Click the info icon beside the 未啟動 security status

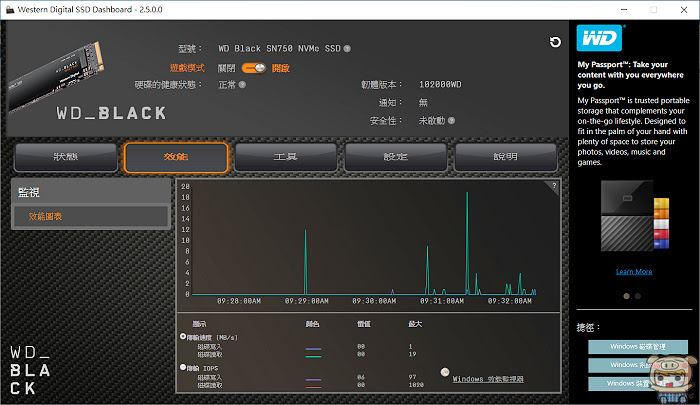[x=451, y=121]
